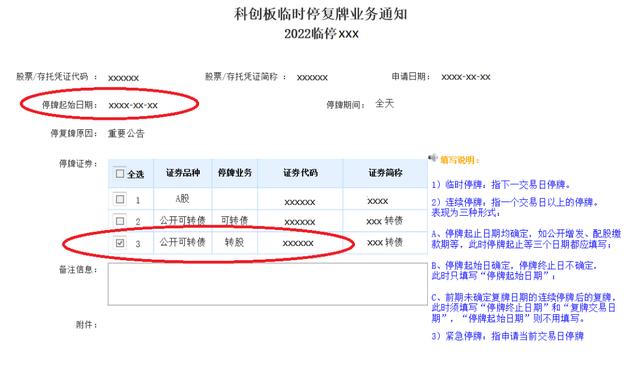Click the 2022临停xxx subtitle
This screenshot has width=640, height=390.
click(322, 33)
